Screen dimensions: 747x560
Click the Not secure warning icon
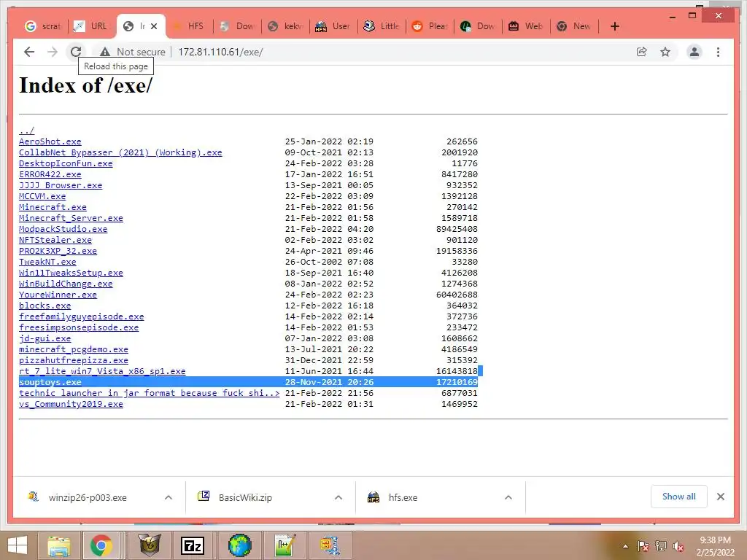[x=105, y=52]
